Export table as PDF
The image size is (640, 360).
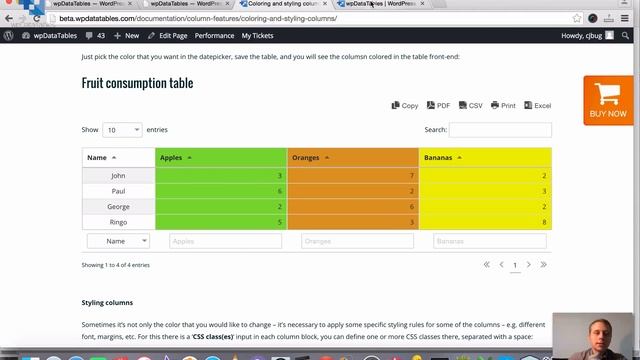[438, 105]
